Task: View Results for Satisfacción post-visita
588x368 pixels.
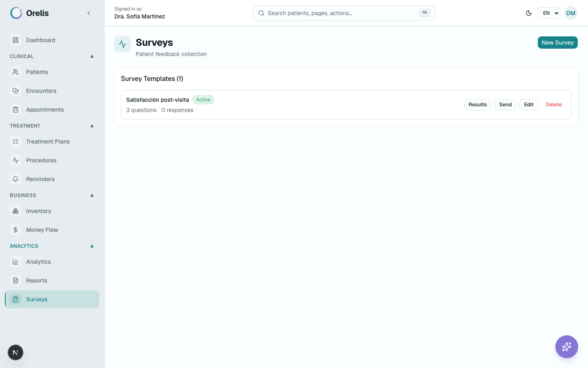Action: 477,105
